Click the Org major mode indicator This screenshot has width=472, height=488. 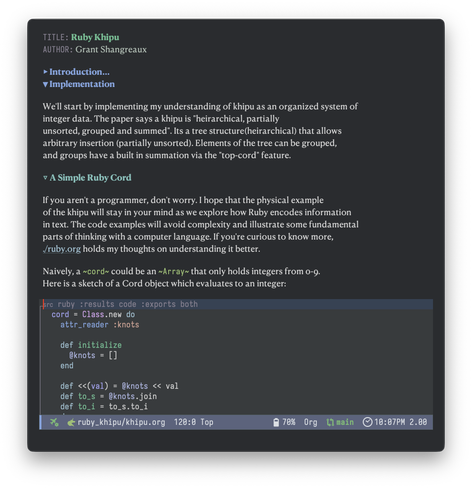pos(310,422)
